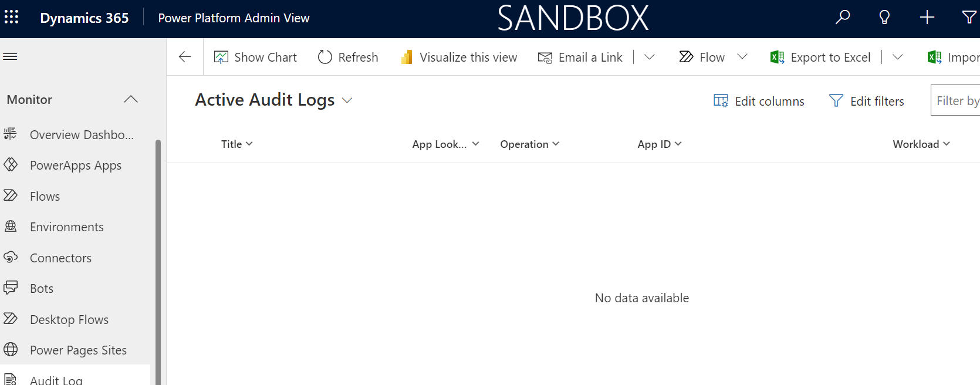This screenshot has height=385, width=980.
Task: Refresh the Active Audit Logs view
Action: click(348, 56)
